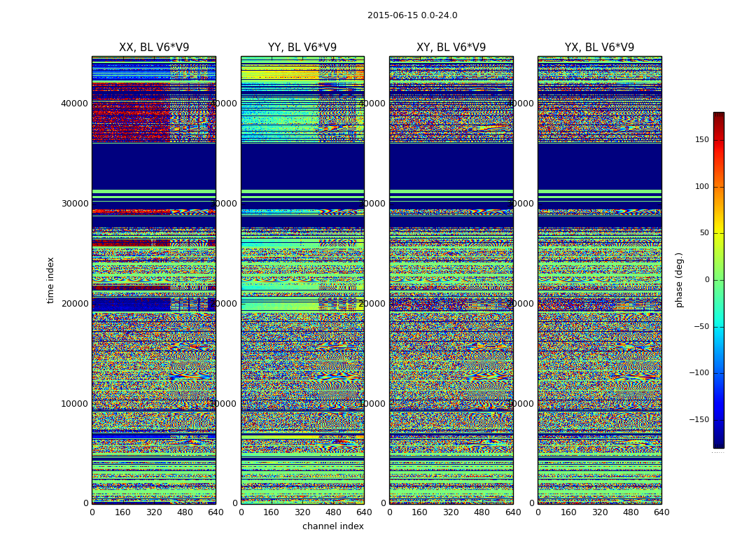
Task: Select the 'YX, BL V6*V9' subplot title
Action: tap(599, 48)
